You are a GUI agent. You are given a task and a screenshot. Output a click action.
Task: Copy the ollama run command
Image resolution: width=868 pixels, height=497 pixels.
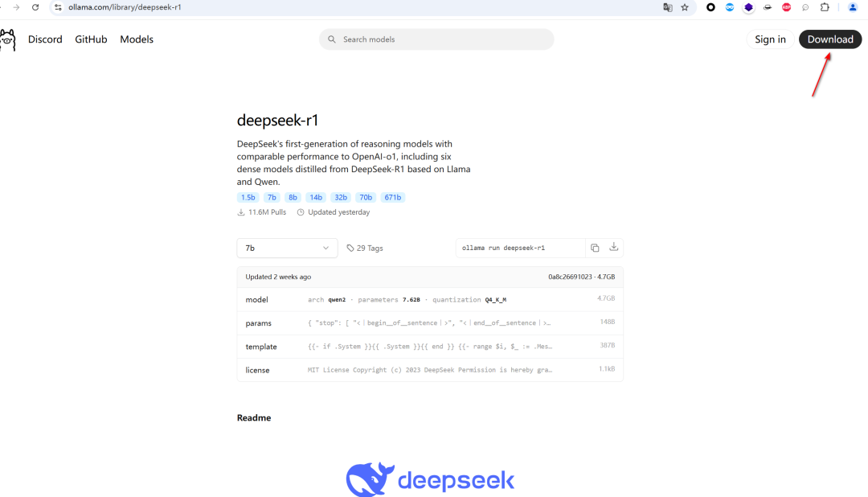[595, 248]
